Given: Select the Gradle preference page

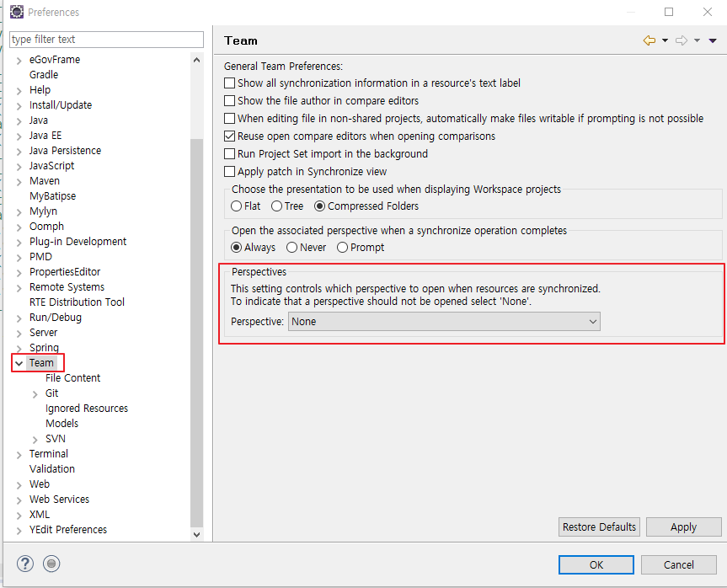Looking at the screenshot, I should [44, 75].
